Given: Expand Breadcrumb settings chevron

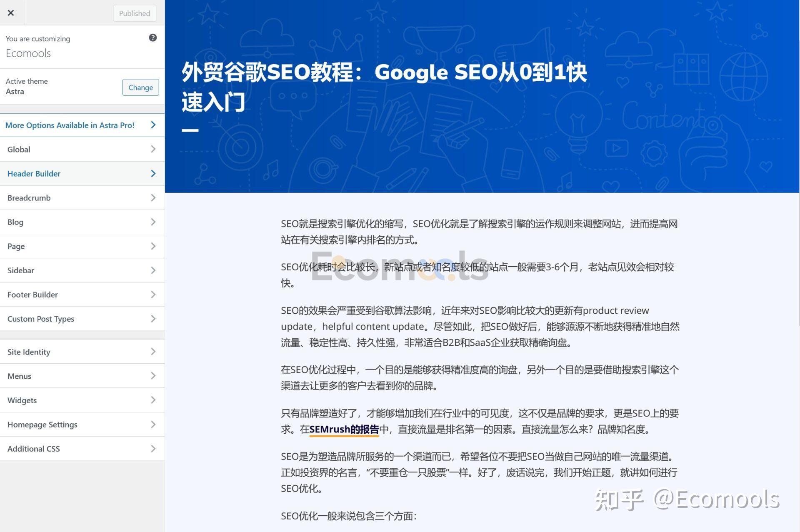Looking at the screenshot, I should (x=153, y=197).
